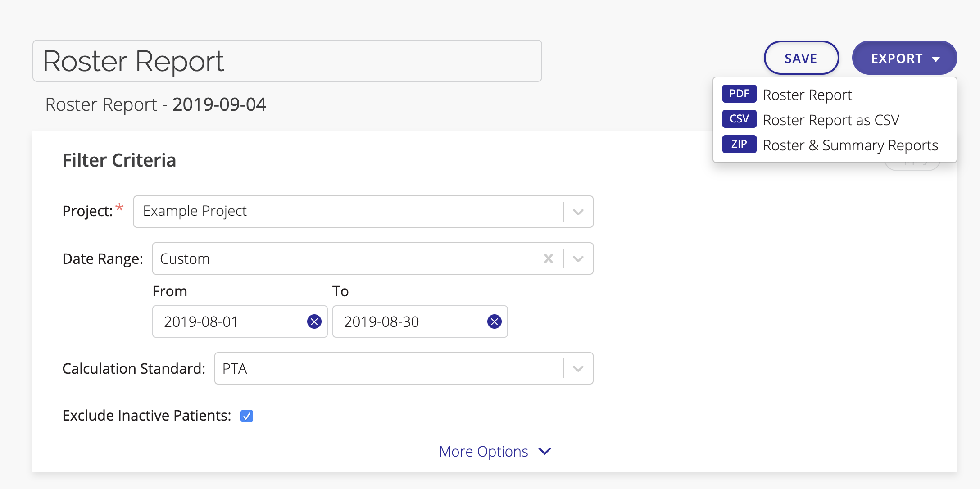Click the Filter Criteria heading
Image resolution: width=980 pixels, height=489 pixels.
[x=119, y=160]
